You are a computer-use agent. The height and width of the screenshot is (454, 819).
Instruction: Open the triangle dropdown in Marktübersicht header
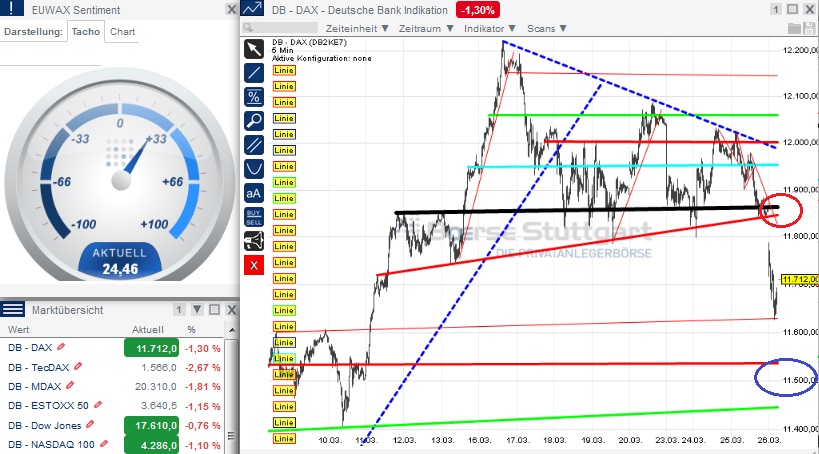click(x=197, y=310)
